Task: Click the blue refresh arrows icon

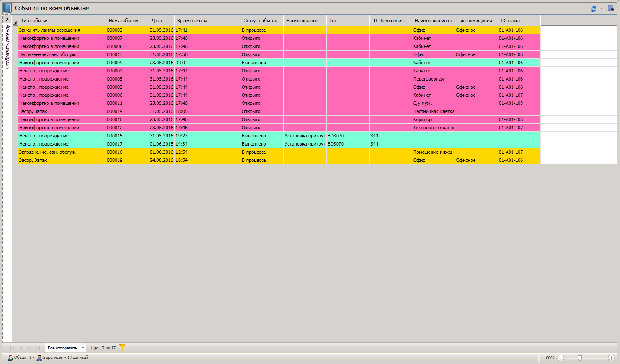Action: (593, 9)
